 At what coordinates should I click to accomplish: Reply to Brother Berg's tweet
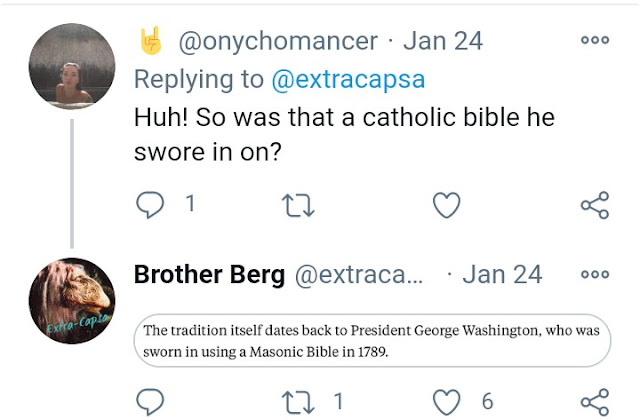click(150, 402)
